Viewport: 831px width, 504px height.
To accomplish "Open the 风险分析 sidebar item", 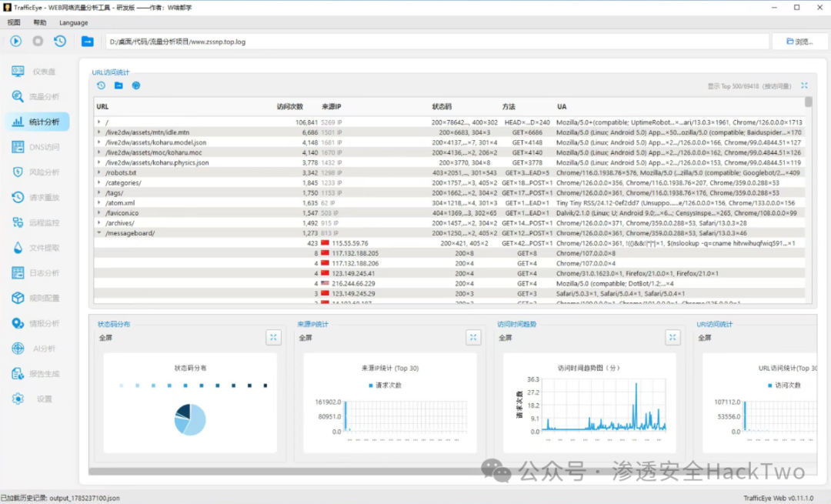I will [37, 172].
